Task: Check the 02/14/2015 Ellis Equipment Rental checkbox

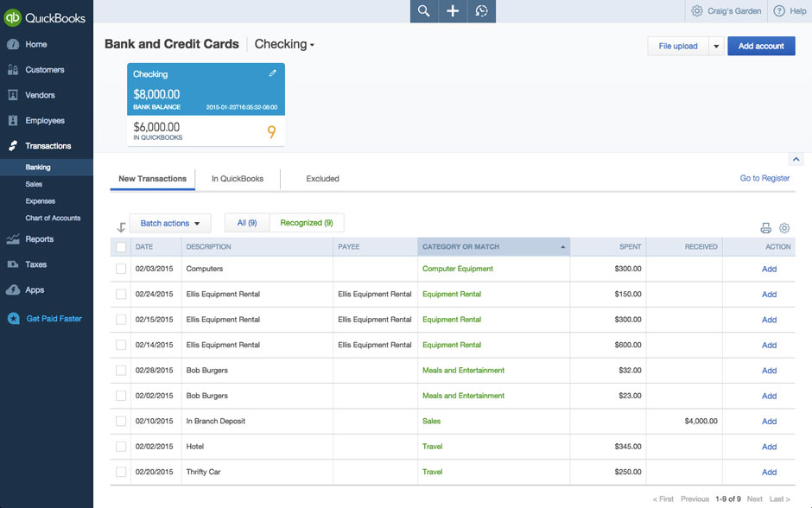Action: click(x=121, y=345)
